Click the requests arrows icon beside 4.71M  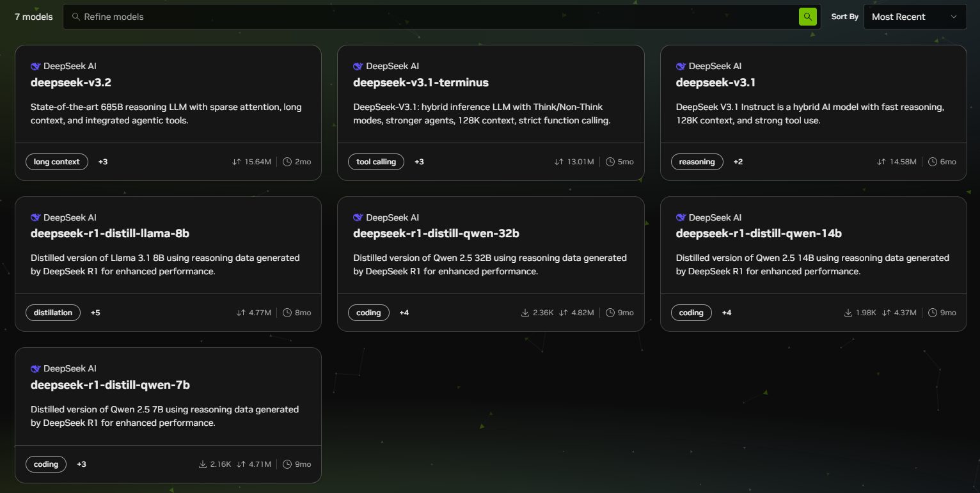click(241, 464)
